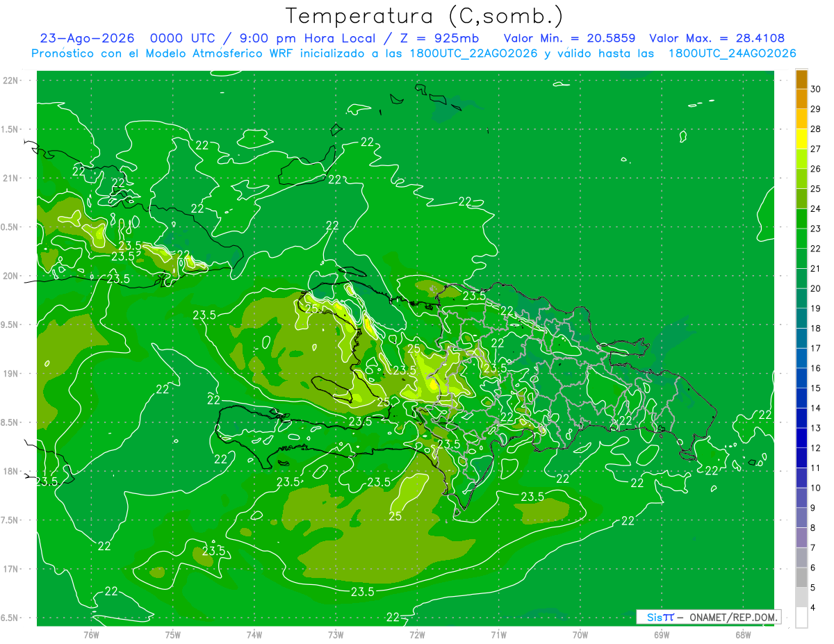This screenshot has width=834, height=644.
Task: Click the color scale label "26"
Action: [816, 169]
